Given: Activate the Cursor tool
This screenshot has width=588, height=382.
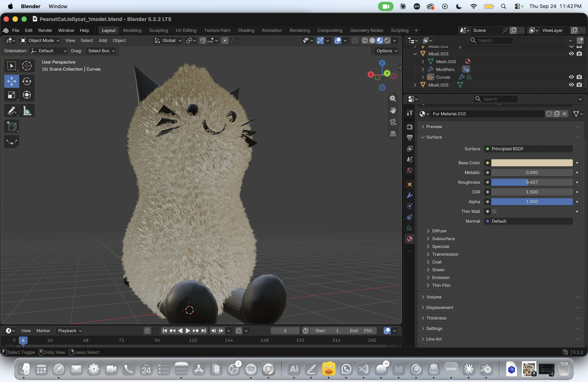Looking at the screenshot, I should [27, 66].
